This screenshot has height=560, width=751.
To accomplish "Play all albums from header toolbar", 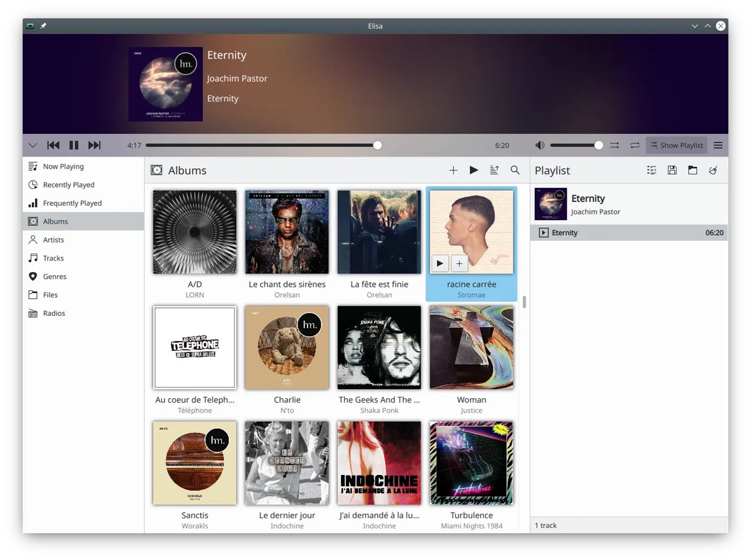I will click(x=474, y=170).
